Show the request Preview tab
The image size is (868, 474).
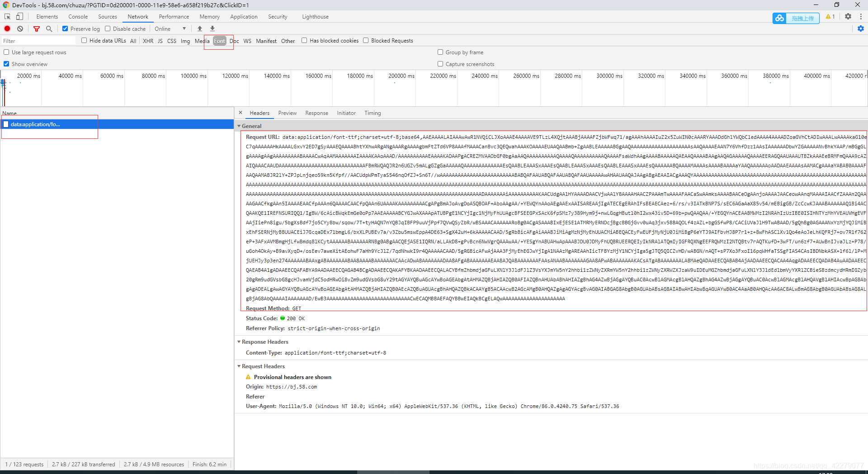tap(288, 113)
